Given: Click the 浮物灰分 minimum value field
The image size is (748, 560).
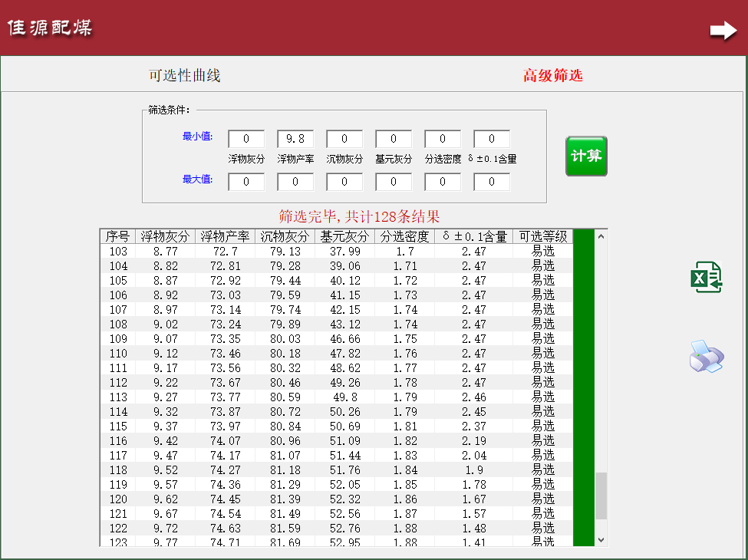Looking at the screenshot, I should 245,139.
